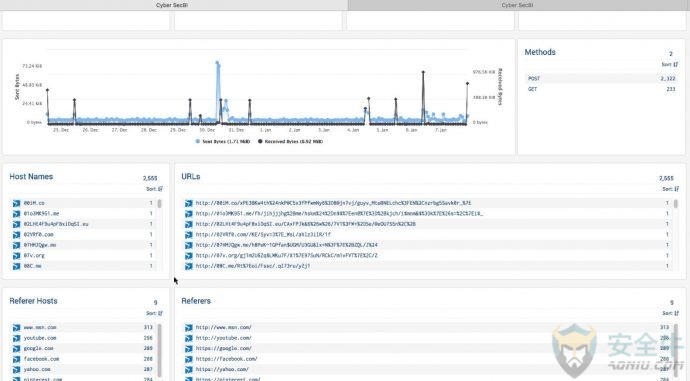Image resolution: width=690 pixels, height=381 pixels.
Task: Click arrow icon of the first URL row
Action: (188, 203)
